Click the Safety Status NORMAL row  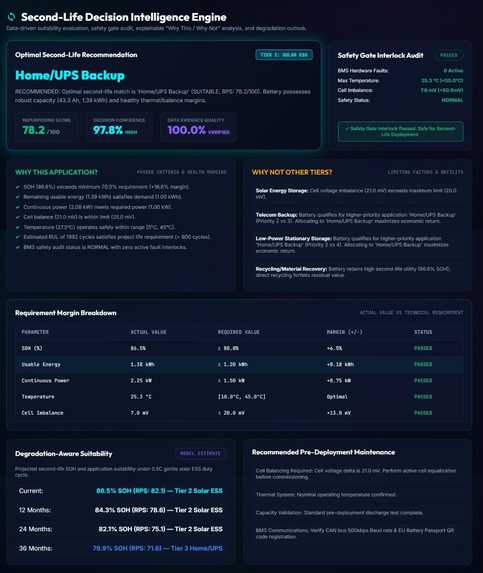click(x=400, y=100)
